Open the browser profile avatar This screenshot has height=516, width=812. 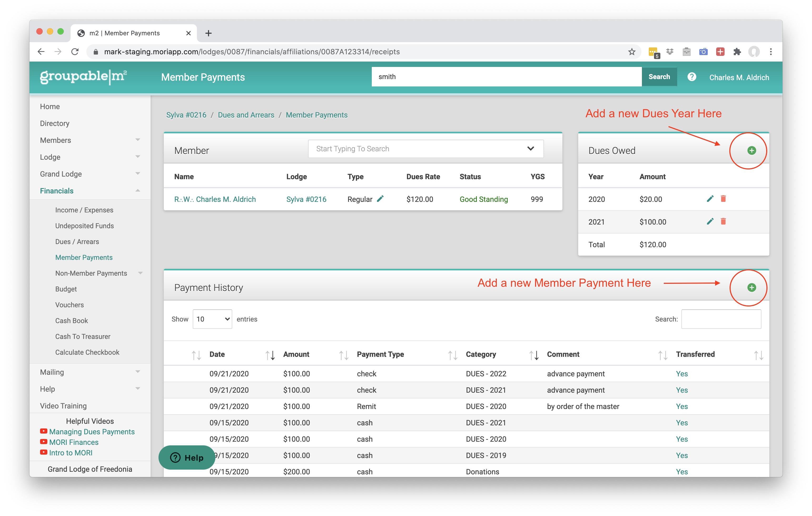754,52
